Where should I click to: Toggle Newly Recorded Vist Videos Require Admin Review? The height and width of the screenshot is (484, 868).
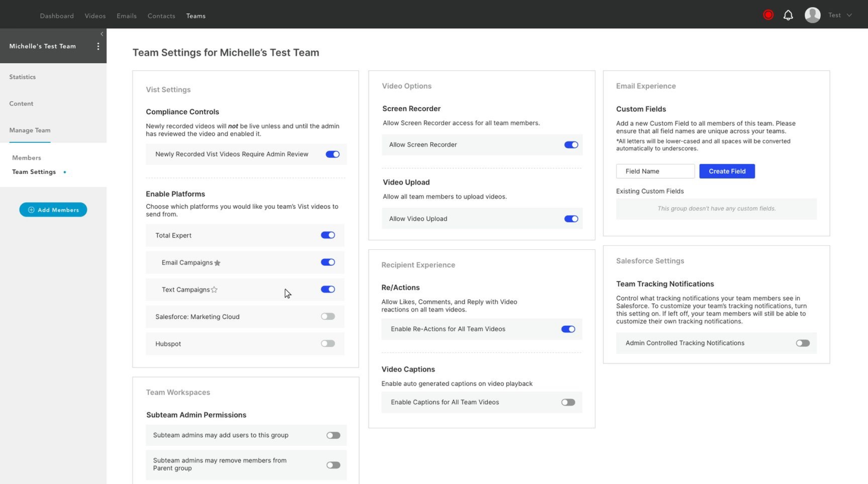coord(332,154)
